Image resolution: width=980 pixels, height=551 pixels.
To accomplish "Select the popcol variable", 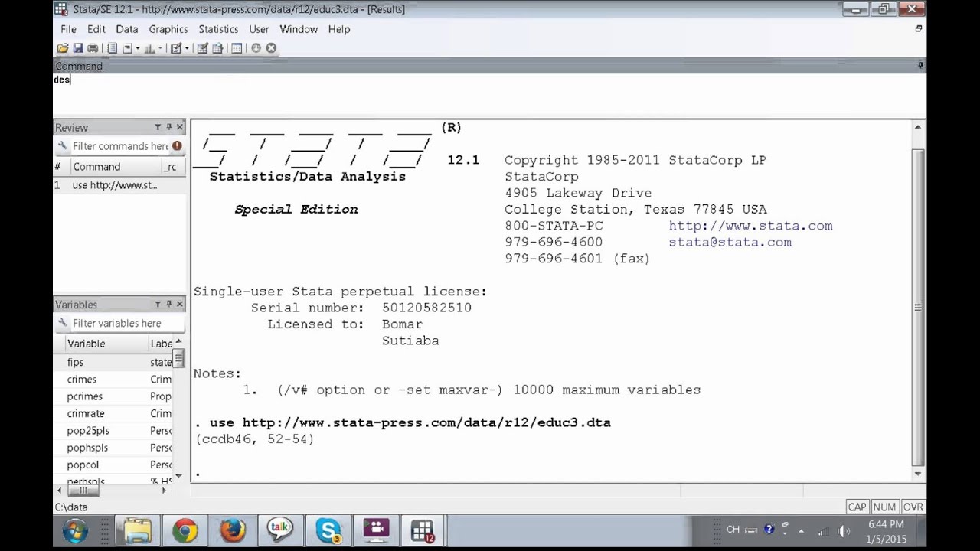I will click(113, 465).
